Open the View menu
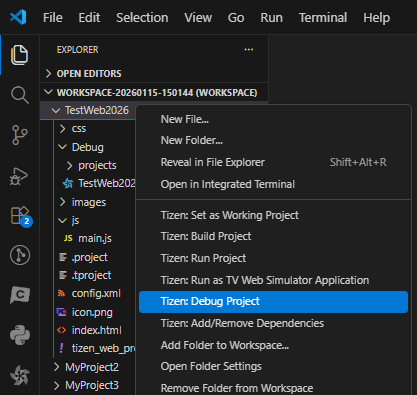Viewport: 417px width, 395px height. click(198, 17)
